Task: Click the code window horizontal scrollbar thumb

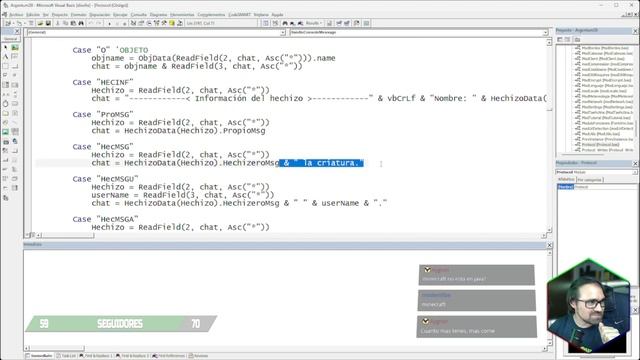Action: coord(68,235)
